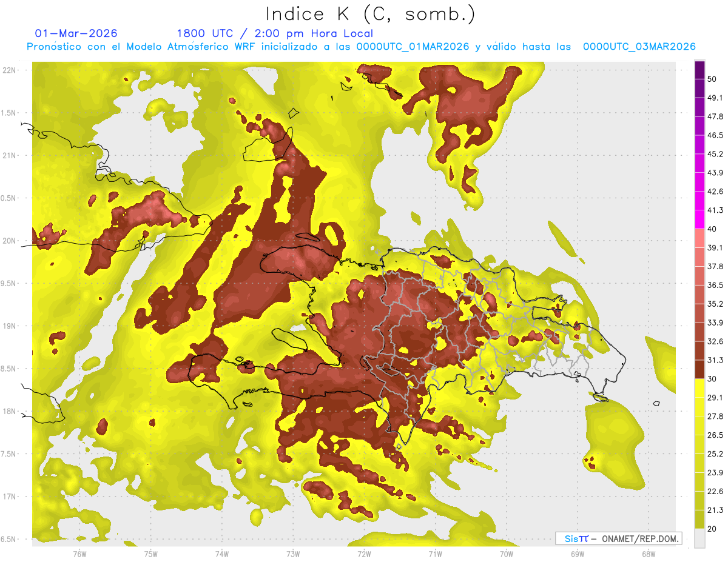Pick the dark purple legend swatch above 50

700,71
